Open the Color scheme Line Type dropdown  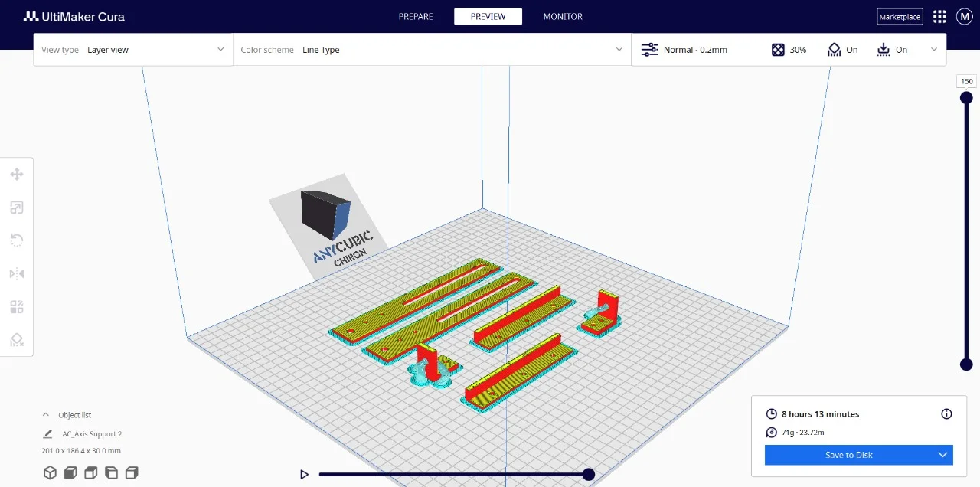(432, 50)
